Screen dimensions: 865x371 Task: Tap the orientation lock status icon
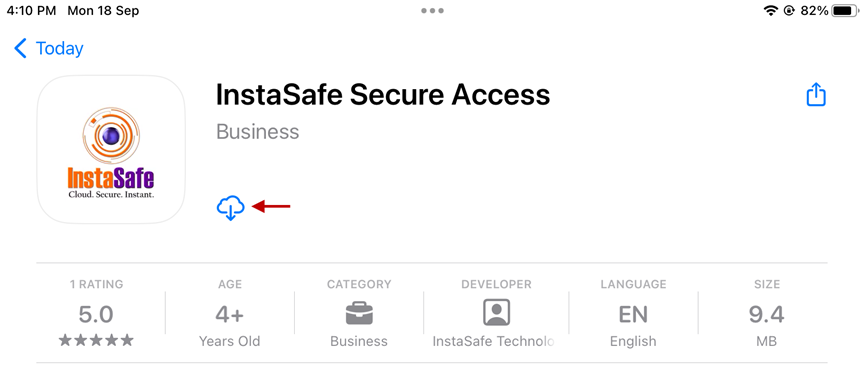pyautogui.click(x=788, y=10)
